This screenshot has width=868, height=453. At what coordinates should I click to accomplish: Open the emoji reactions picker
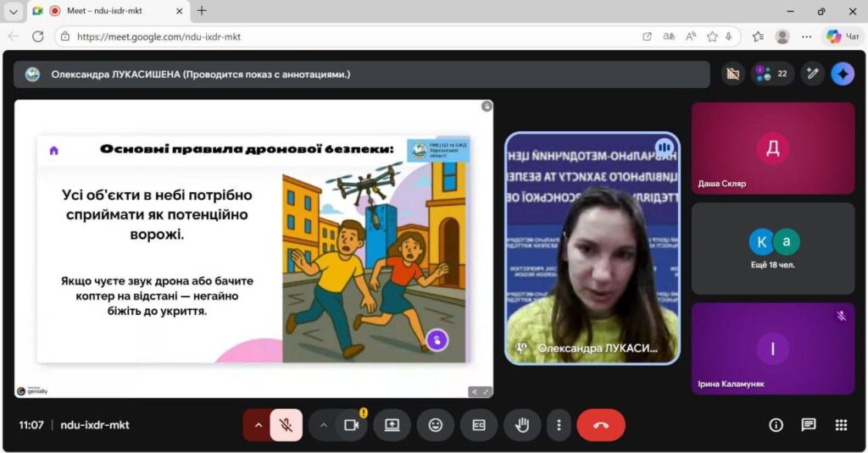coord(436,425)
